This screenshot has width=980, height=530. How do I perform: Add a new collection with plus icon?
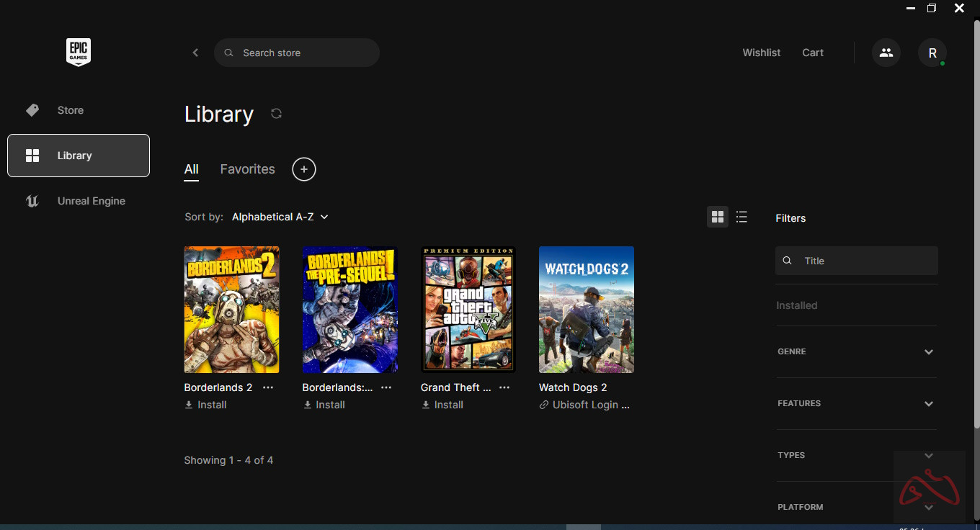click(304, 169)
